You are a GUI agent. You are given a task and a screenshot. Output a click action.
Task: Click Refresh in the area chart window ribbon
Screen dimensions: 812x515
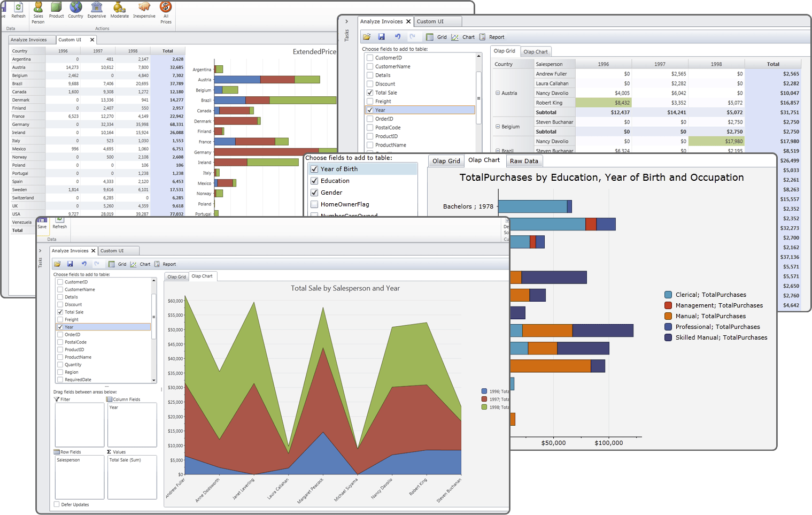click(60, 223)
